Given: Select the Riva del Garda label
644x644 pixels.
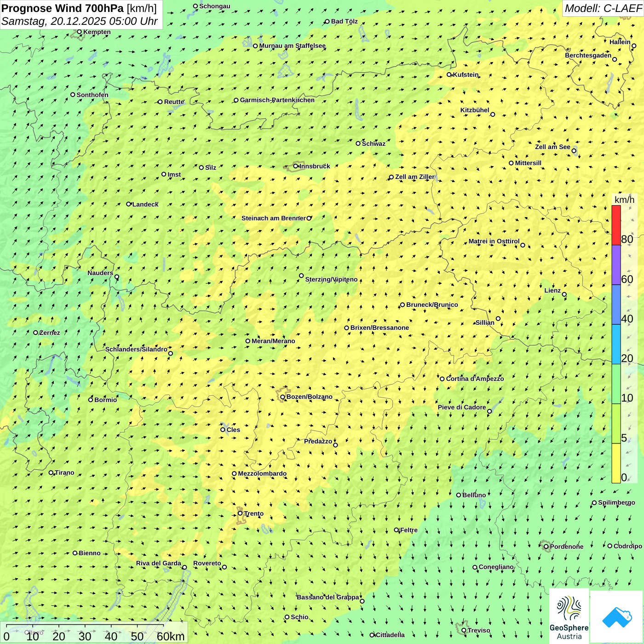Looking at the screenshot, I should [x=159, y=563].
